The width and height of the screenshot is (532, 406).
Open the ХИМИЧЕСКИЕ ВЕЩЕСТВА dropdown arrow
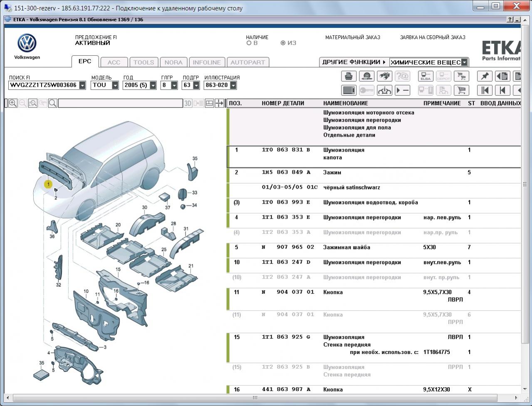(465, 62)
